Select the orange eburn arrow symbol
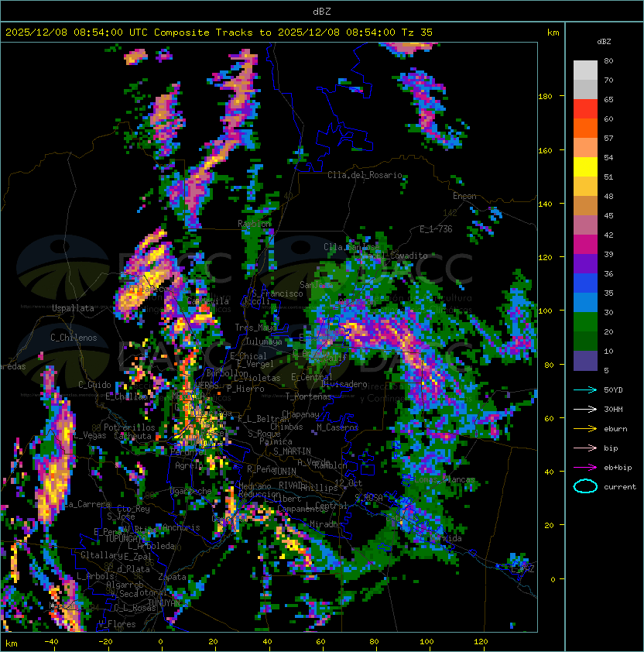The height and width of the screenshot is (652, 644). point(585,428)
